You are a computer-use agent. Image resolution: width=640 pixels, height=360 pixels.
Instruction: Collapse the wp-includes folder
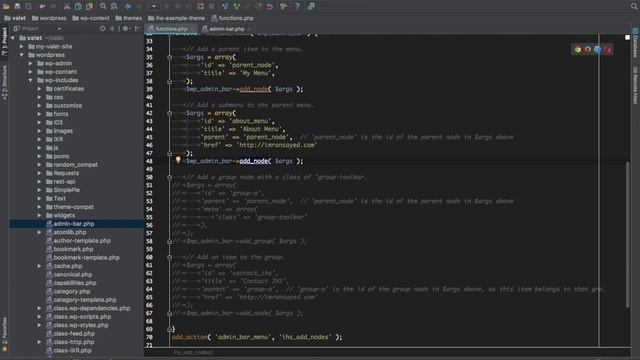coord(31,80)
